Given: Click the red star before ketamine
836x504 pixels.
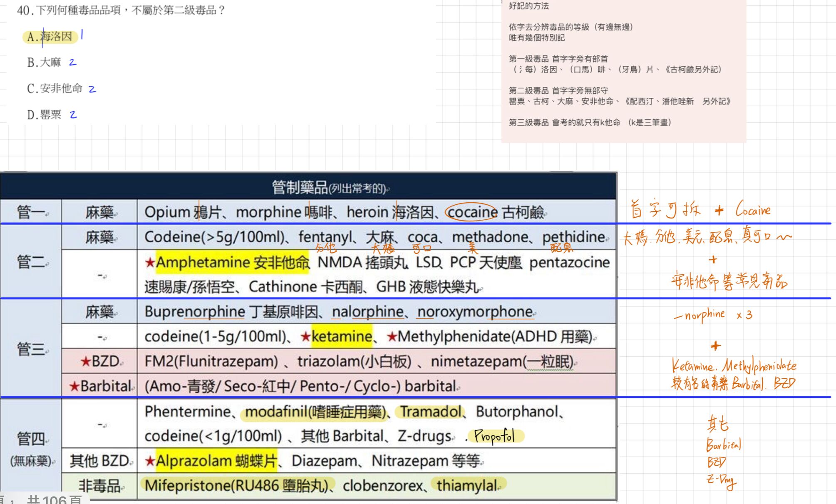Looking at the screenshot, I should (x=305, y=336).
